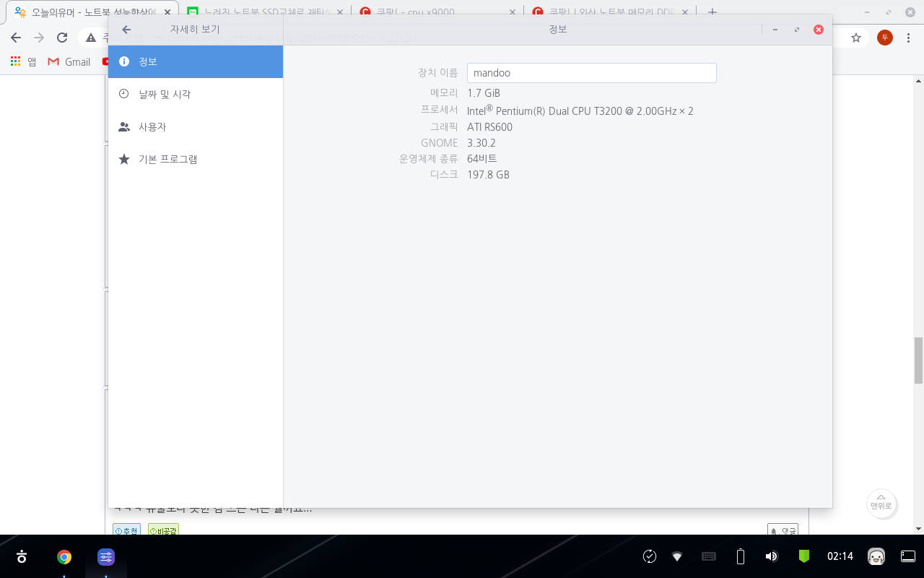Open the update manager tray icon
Image resolution: width=924 pixels, height=578 pixels.
pyautogui.click(x=649, y=556)
